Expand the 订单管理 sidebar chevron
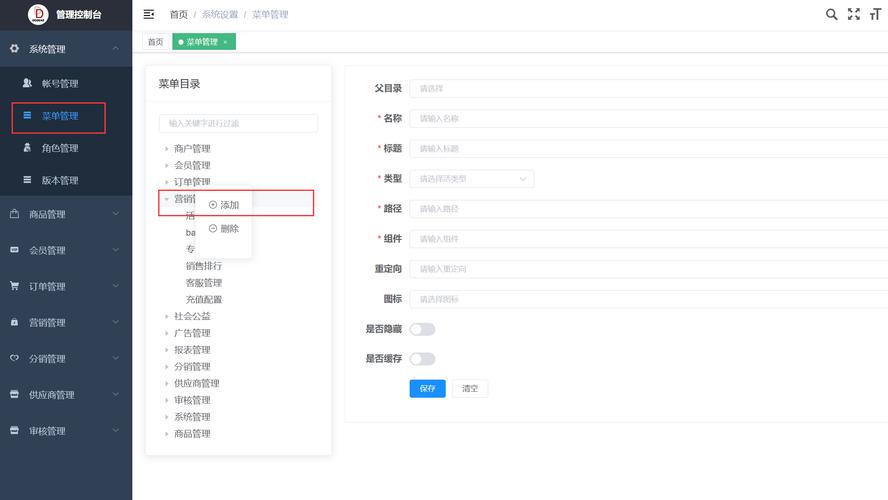Image resolution: width=888 pixels, height=500 pixels. (116, 286)
